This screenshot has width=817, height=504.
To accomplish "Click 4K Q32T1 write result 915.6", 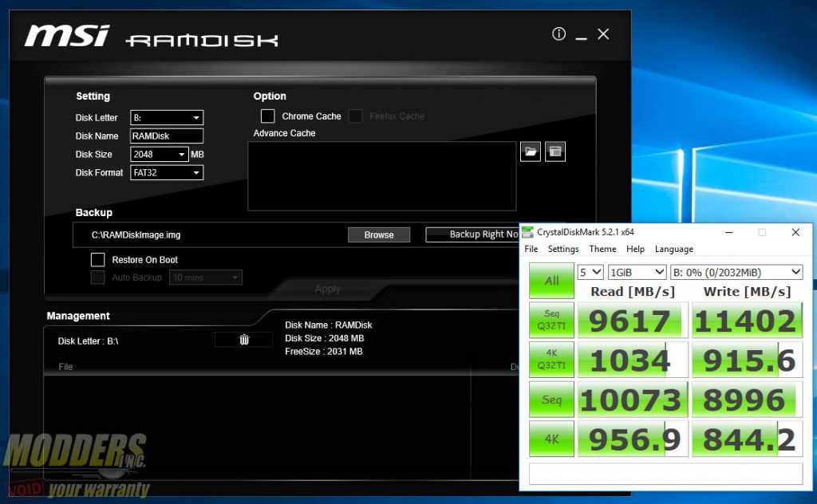I will coord(747,360).
